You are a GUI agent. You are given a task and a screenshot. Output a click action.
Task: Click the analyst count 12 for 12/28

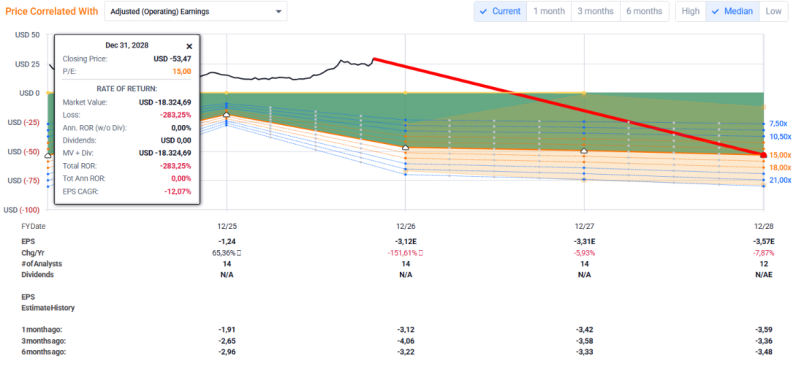(x=764, y=264)
